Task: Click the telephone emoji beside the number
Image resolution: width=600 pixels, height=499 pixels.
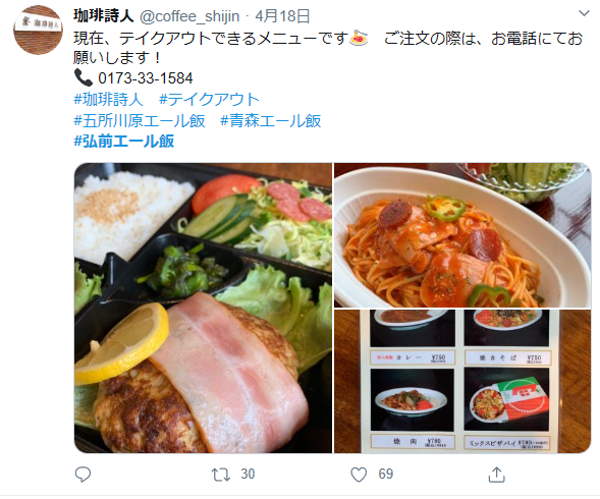Action: pos(83,78)
